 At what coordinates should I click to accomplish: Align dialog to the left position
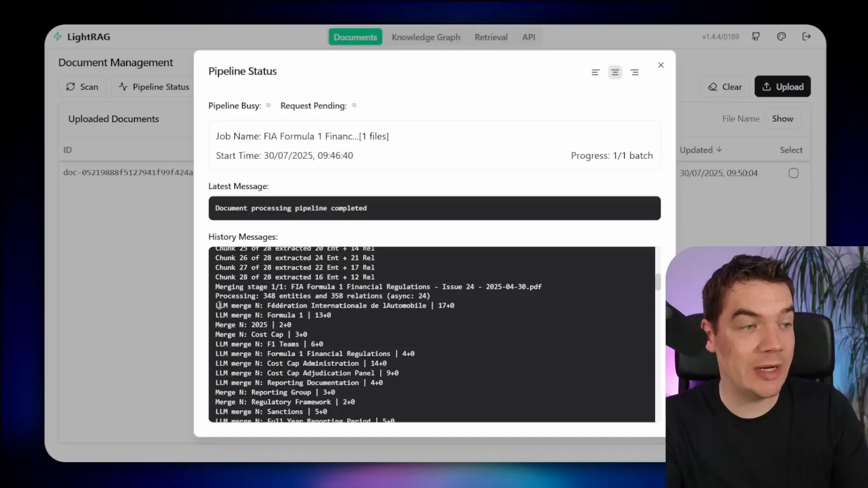[x=595, y=72]
